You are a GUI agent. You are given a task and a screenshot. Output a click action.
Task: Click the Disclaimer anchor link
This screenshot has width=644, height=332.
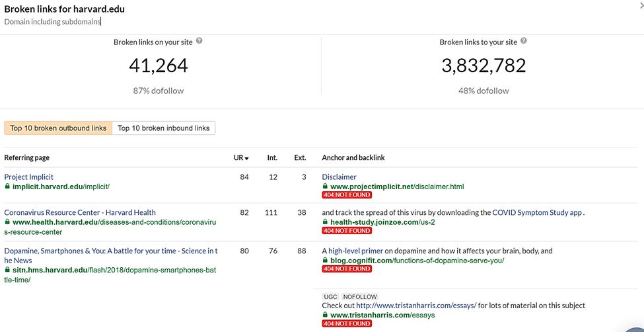click(340, 177)
